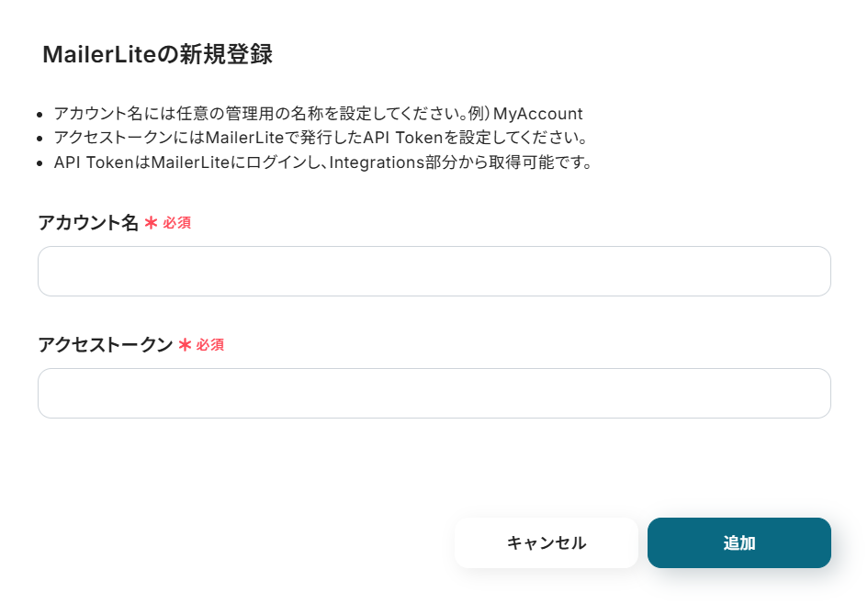Screen dimensions: 868x603
Task: Click the instruction line ending with API Tokenを設定してください
Action: (320, 139)
